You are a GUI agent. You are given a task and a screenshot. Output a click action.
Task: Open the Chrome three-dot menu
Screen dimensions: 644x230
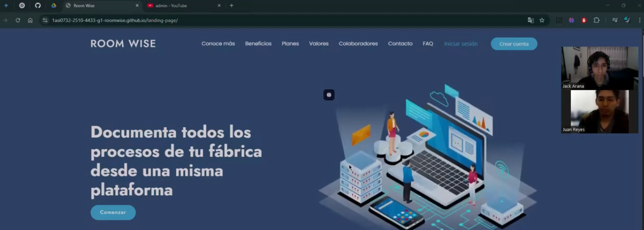tap(640, 20)
